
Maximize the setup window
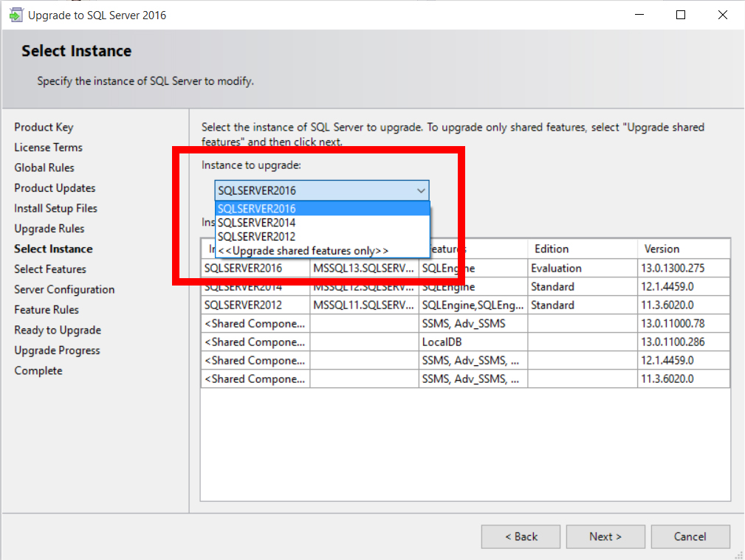681,15
